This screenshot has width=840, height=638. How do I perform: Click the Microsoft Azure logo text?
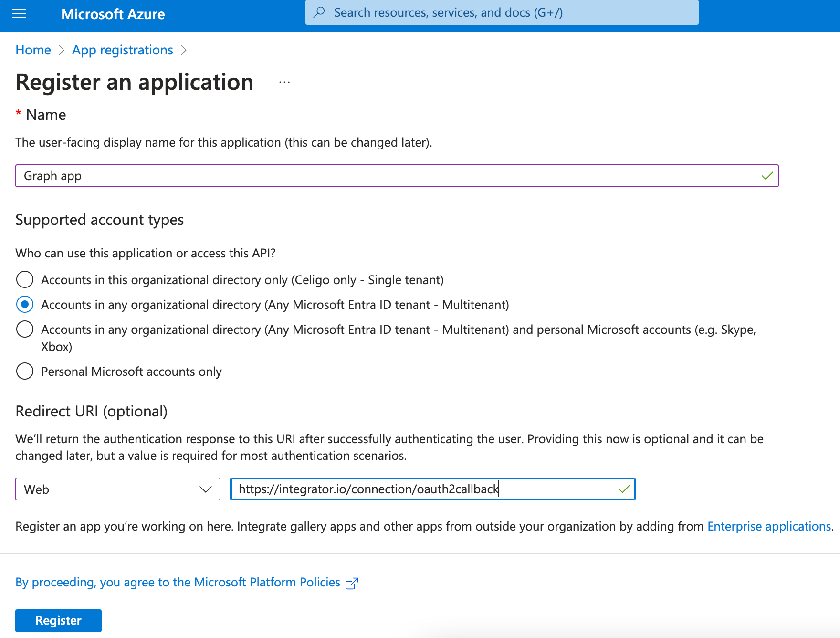[113, 14]
